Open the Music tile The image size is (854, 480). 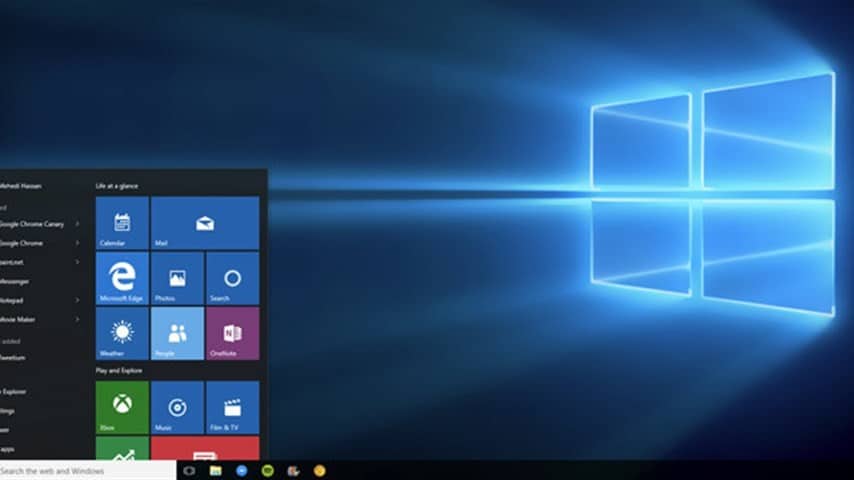coord(177,407)
